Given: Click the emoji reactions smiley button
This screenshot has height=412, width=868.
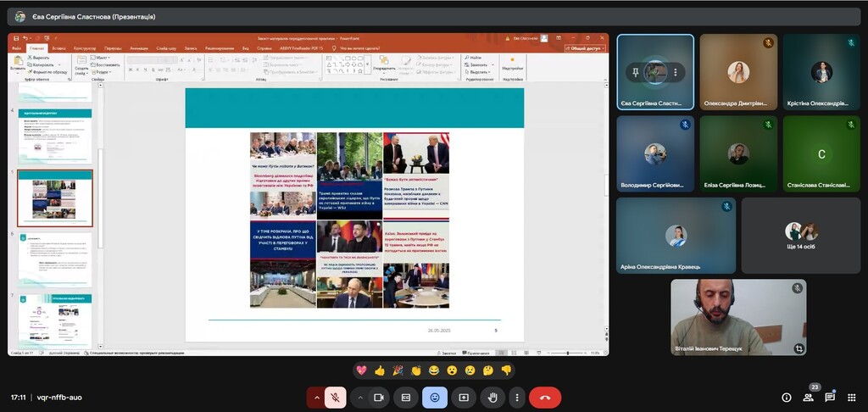Looking at the screenshot, I should [x=435, y=397].
